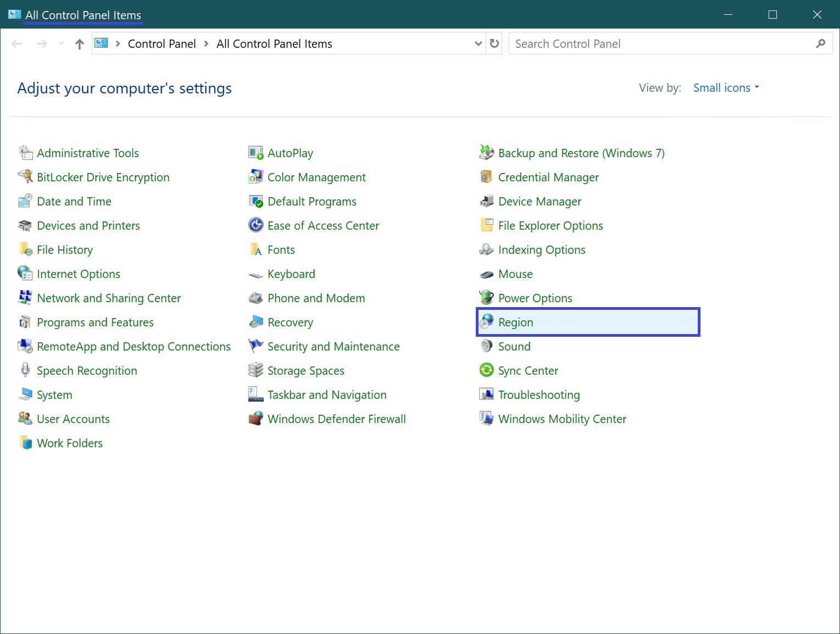Click the Windows Defender Firewall brick icon
This screenshot has height=634, width=840.
(x=256, y=419)
